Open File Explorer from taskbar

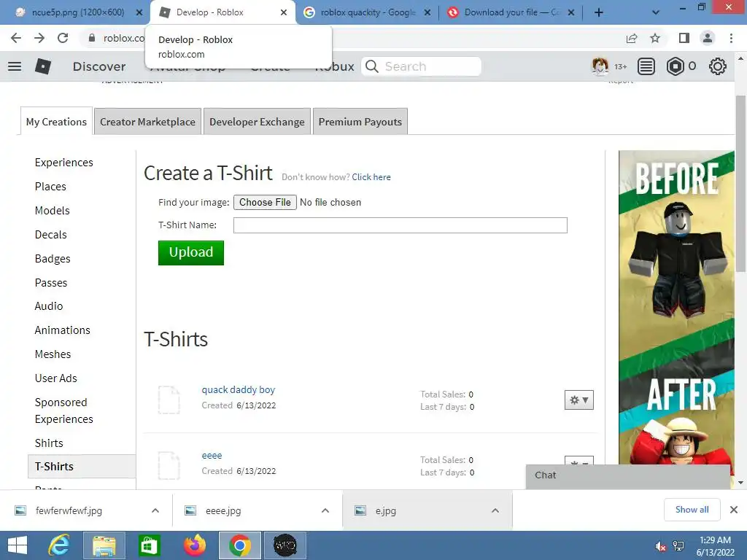coord(104,545)
